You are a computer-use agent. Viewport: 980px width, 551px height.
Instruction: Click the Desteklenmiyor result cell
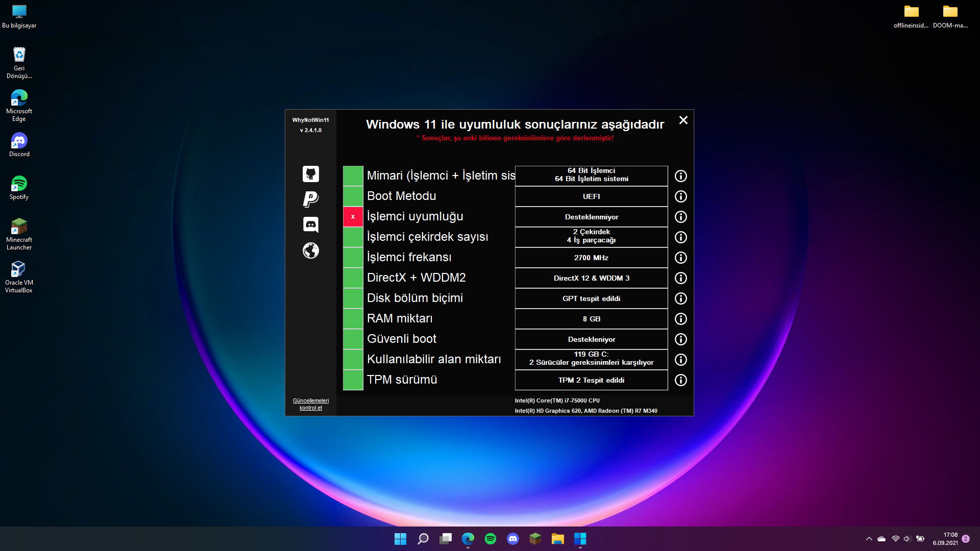(x=591, y=217)
